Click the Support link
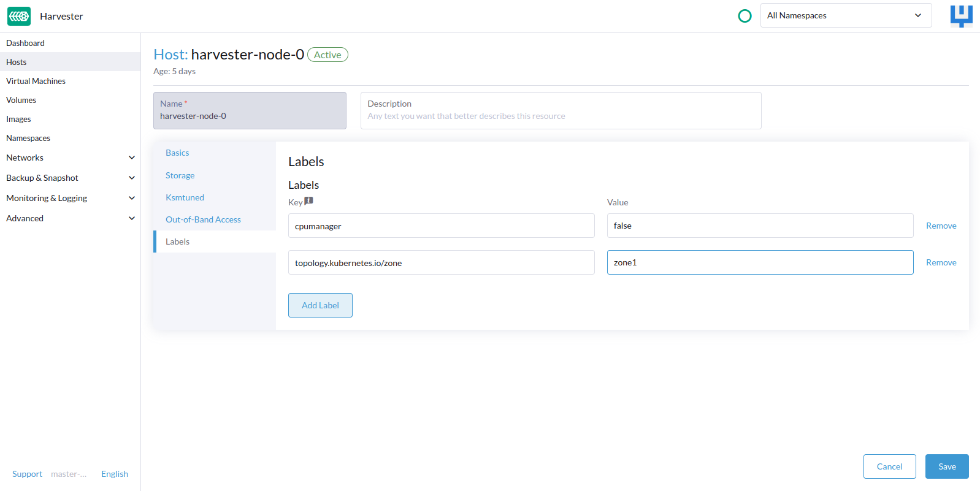This screenshot has height=491, width=980. point(27,474)
